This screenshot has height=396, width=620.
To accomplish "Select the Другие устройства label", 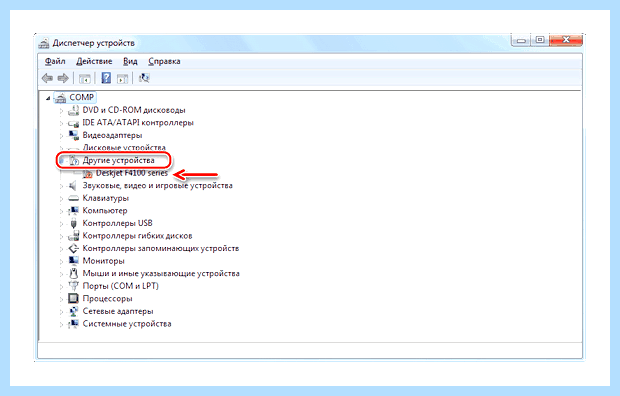I will (118, 160).
